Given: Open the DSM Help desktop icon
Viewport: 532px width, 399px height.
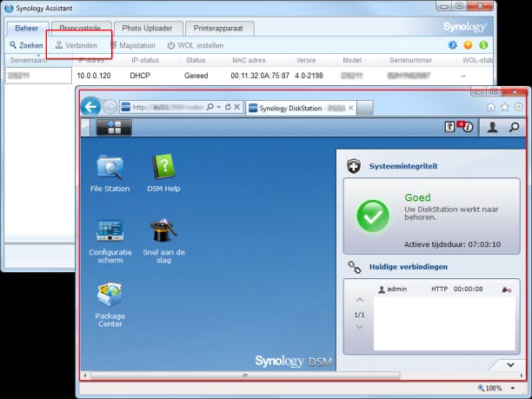Looking at the screenshot, I should click(x=163, y=174).
